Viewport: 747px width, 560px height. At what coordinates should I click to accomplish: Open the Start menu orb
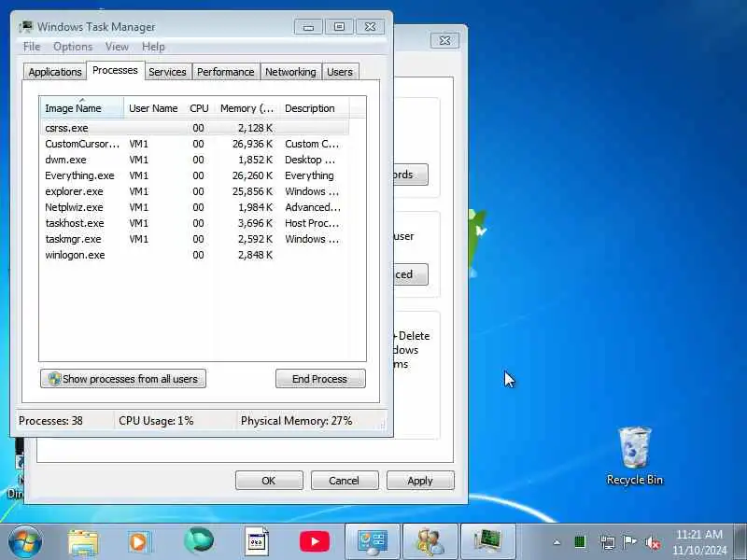click(x=25, y=542)
